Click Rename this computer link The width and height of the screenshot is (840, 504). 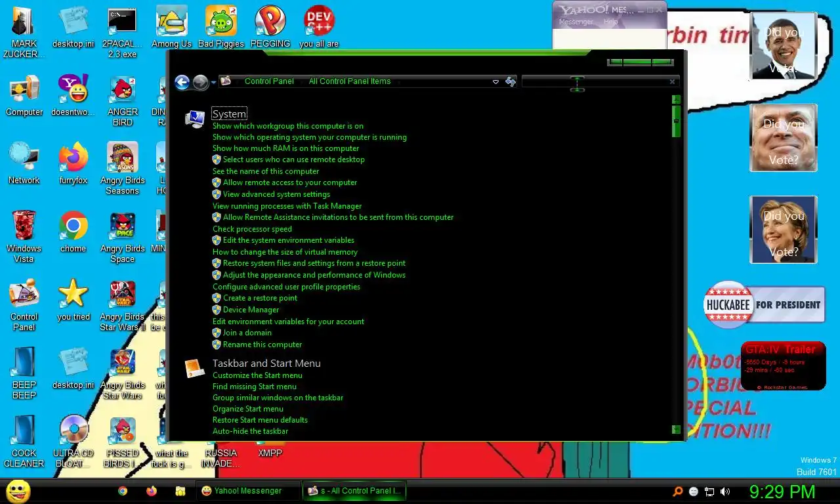click(x=262, y=345)
